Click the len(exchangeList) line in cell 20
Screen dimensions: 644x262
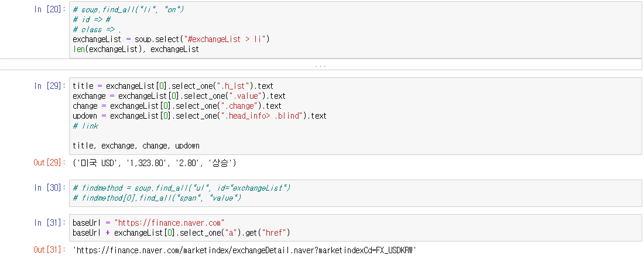click(x=136, y=49)
